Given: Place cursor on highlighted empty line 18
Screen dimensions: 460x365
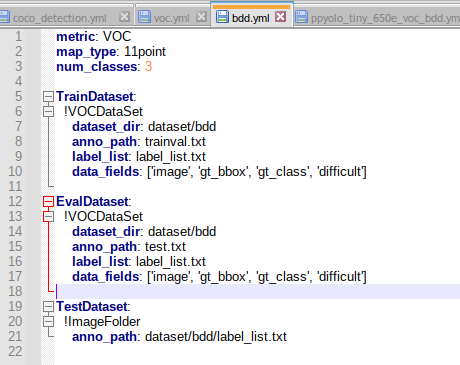Looking at the screenshot, I should (257, 291).
